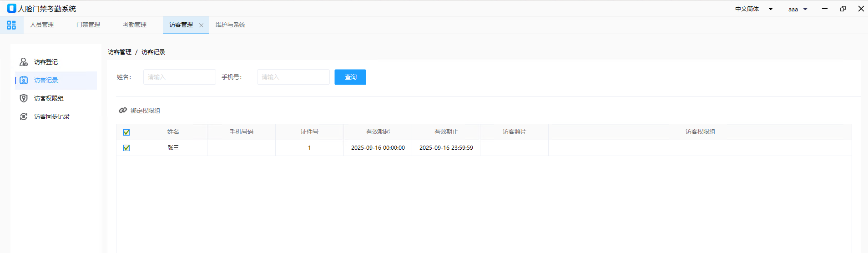Click the 手机号 search input box
The image size is (868, 253).
coord(293,77)
